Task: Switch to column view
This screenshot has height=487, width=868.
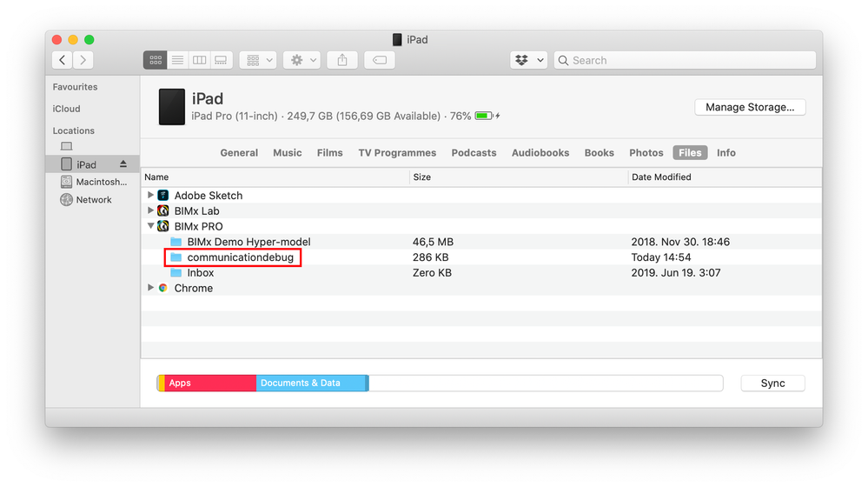Action: click(199, 60)
